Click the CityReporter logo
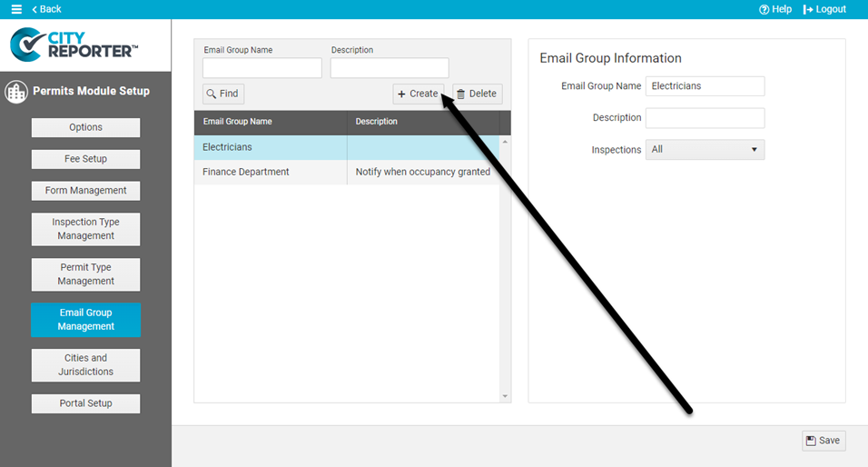The width and height of the screenshot is (868, 467). point(74,45)
